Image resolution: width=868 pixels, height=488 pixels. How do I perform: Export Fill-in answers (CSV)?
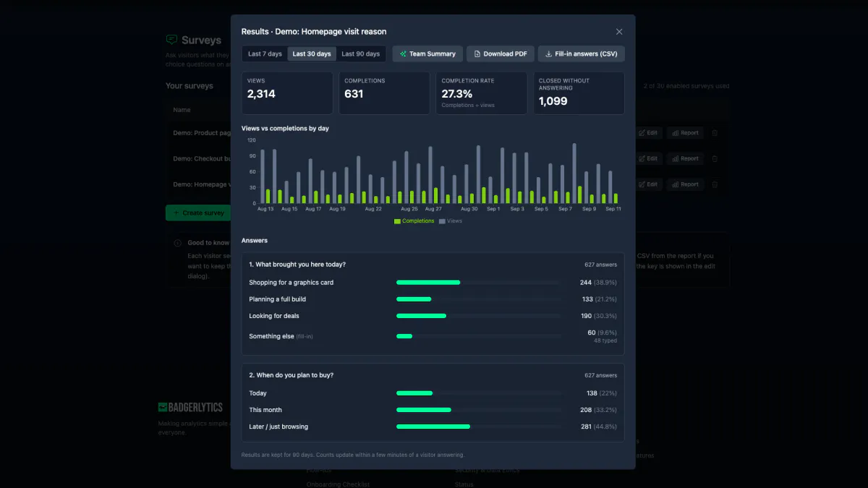[581, 54]
